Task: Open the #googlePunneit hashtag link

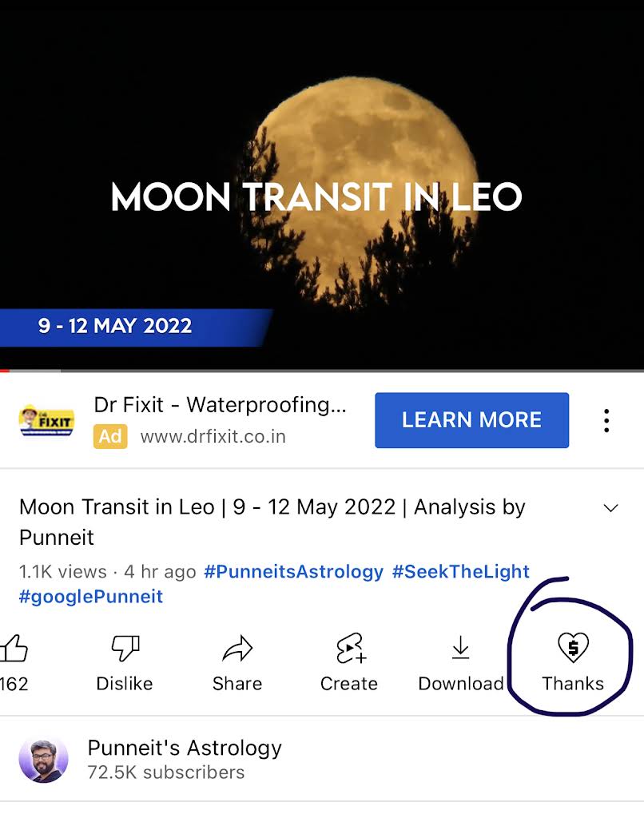Action: tap(91, 597)
